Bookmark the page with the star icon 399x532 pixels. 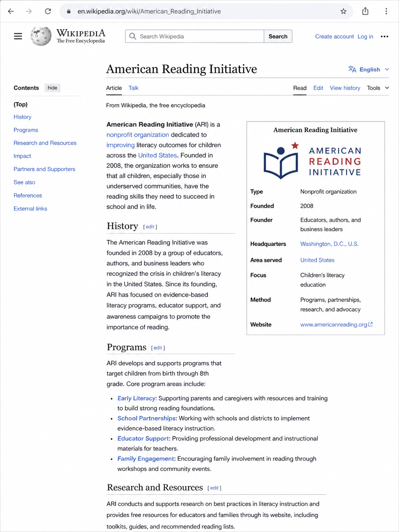click(x=344, y=11)
